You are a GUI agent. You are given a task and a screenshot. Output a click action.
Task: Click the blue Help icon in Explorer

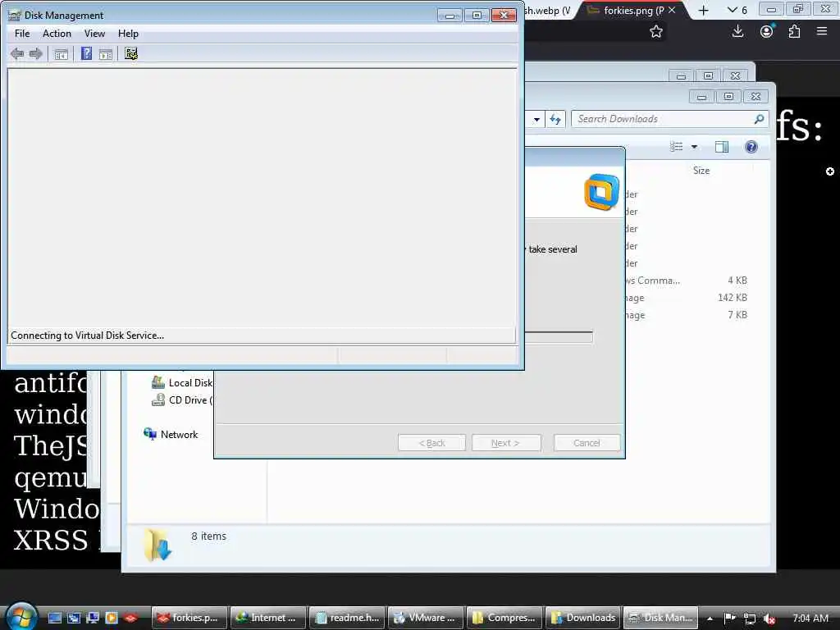751,147
